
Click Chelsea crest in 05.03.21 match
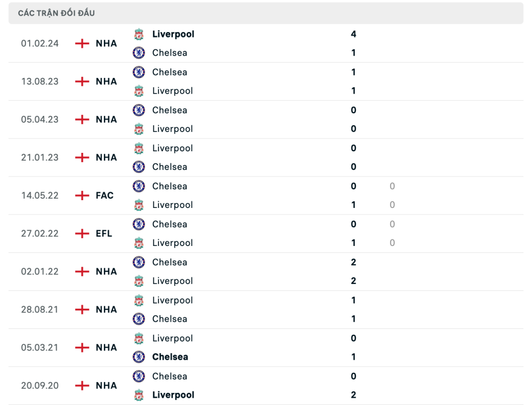139,357
